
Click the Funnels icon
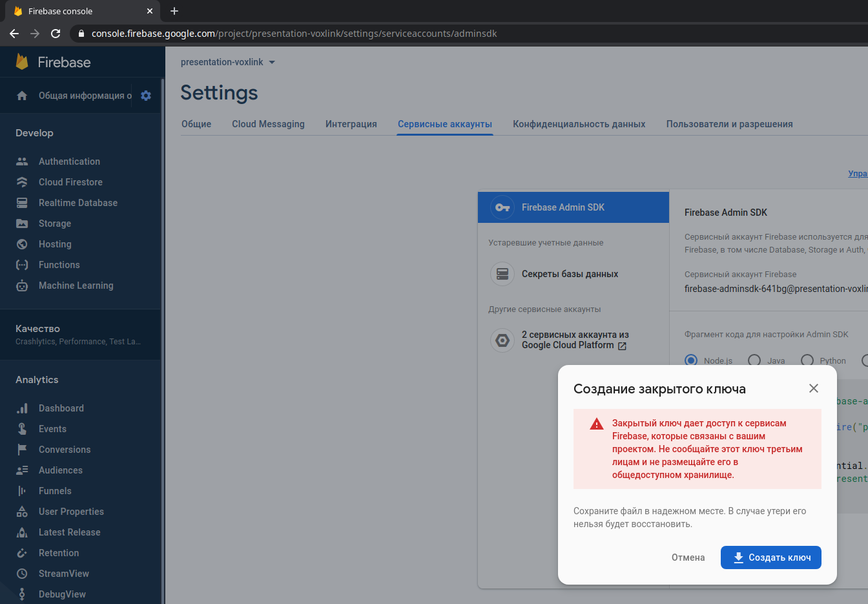22,491
